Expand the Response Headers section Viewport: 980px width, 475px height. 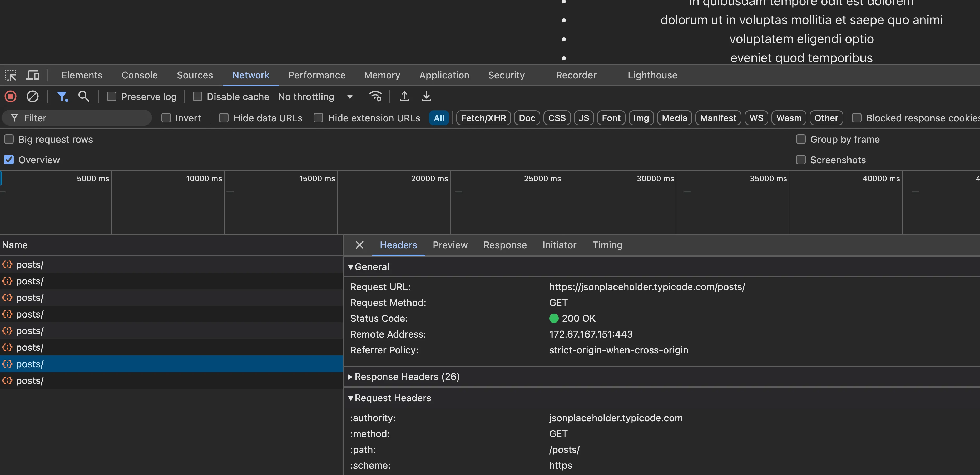pyautogui.click(x=407, y=377)
